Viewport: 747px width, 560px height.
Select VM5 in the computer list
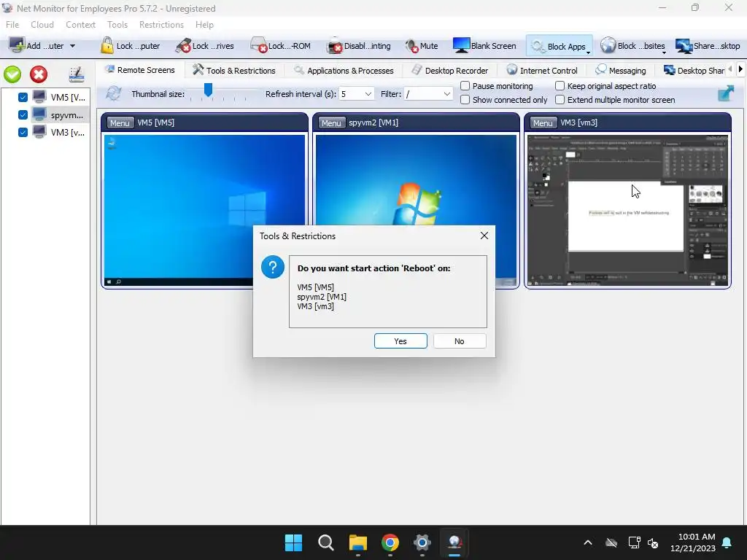click(x=60, y=98)
